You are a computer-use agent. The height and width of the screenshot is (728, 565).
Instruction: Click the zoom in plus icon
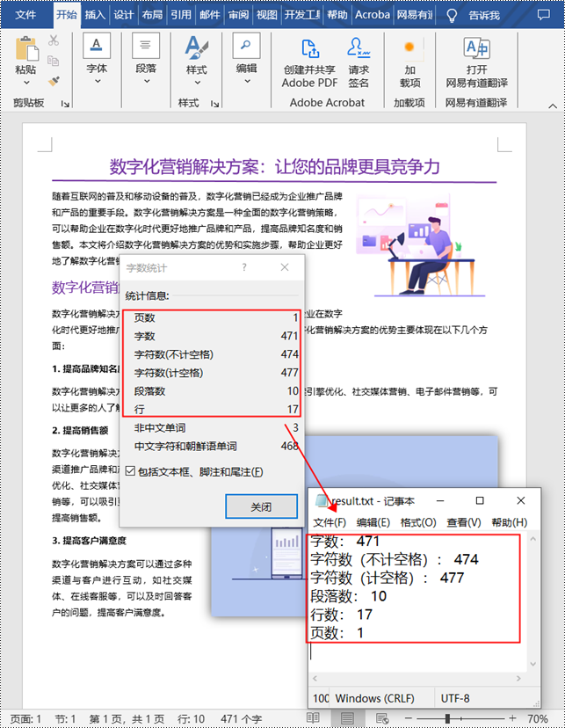point(512,718)
